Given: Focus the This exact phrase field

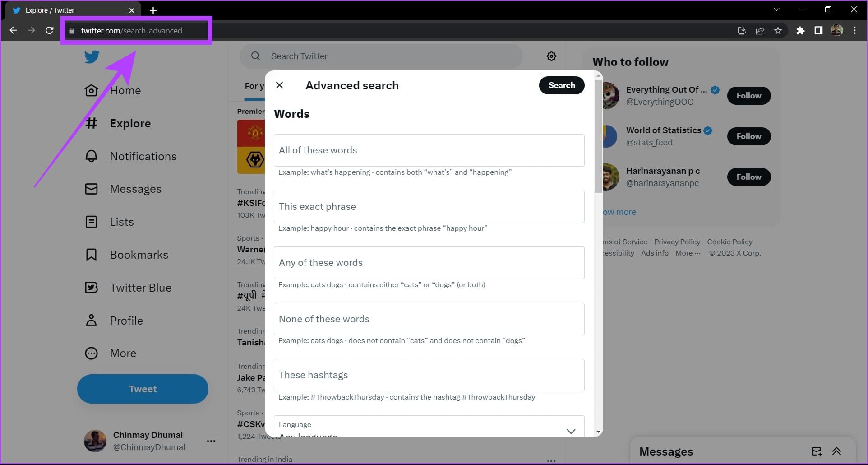Looking at the screenshot, I should pyautogui.click(x=429, y=207).
